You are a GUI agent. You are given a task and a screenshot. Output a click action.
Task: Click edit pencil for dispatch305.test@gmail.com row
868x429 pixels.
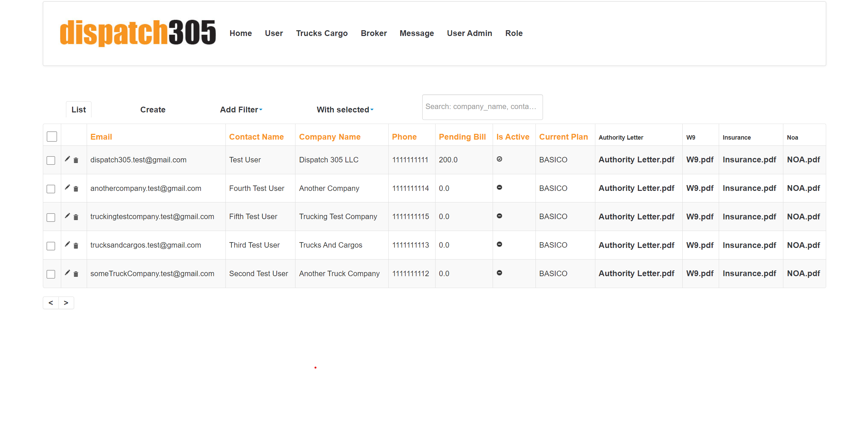pyautogui.click(x=67, y=159)
